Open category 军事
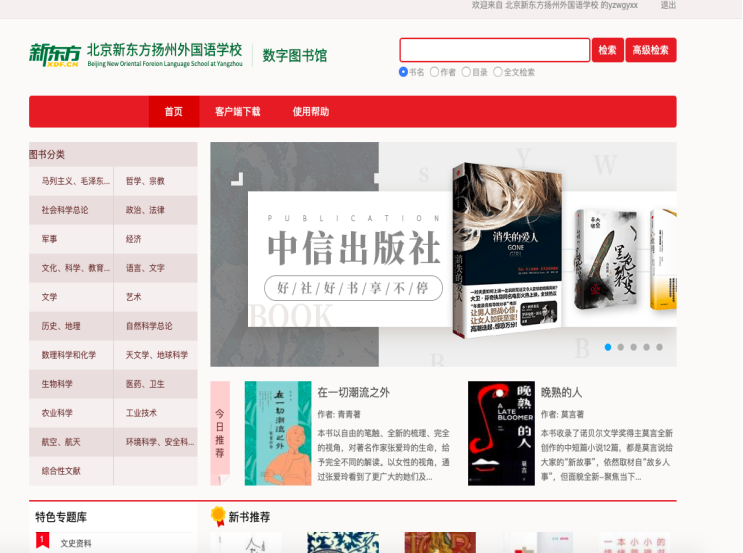Viewport: 743px width, 553px height. tap(49, 239)
